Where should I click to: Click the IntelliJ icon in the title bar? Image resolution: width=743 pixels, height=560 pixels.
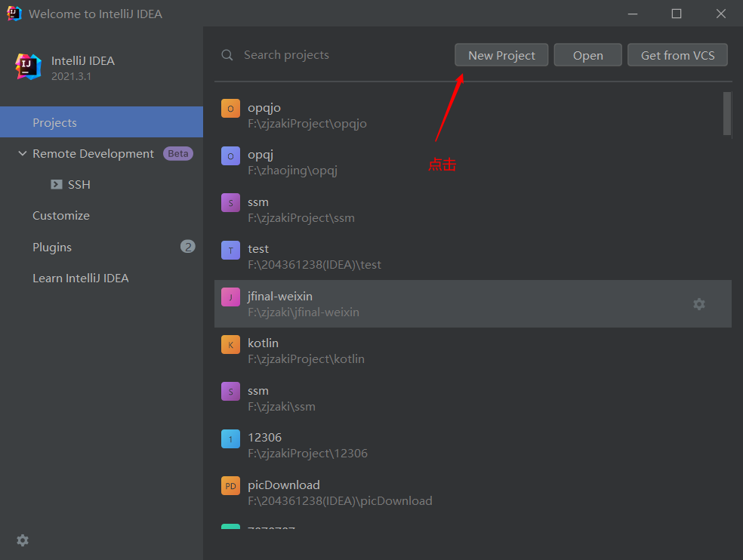14,14
